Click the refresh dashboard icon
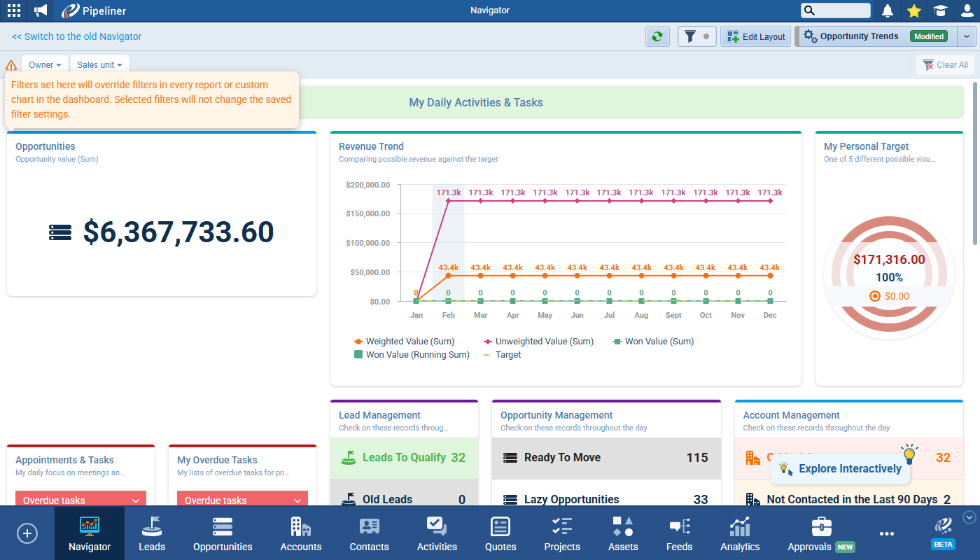 coord(657,37)
